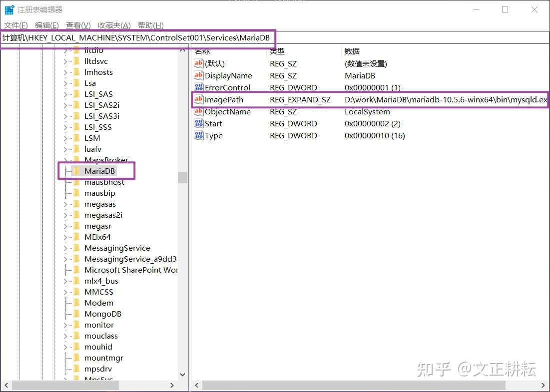Image resolution: width=550 pixels, height=392 pixels.
Task: Expand the LSI_SAS2i tree node
Action: coord(65,105)
